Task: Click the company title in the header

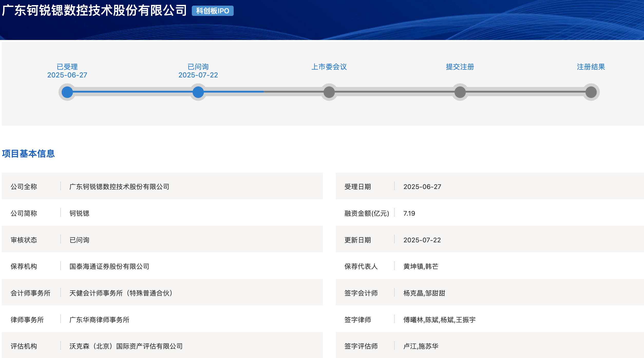Action: (94, 11)
